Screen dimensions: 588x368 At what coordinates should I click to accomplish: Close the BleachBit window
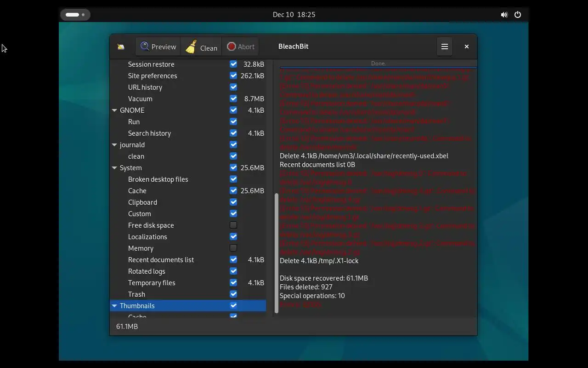[x=466, y=46]
